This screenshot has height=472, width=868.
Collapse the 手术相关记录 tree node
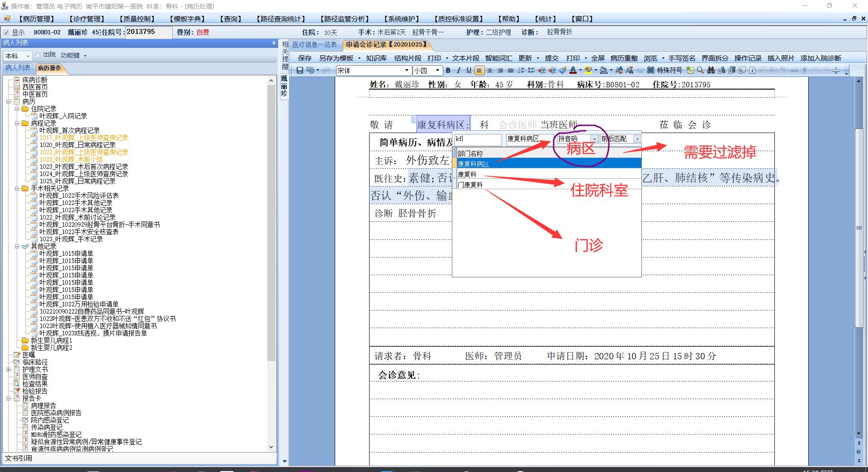17,188
